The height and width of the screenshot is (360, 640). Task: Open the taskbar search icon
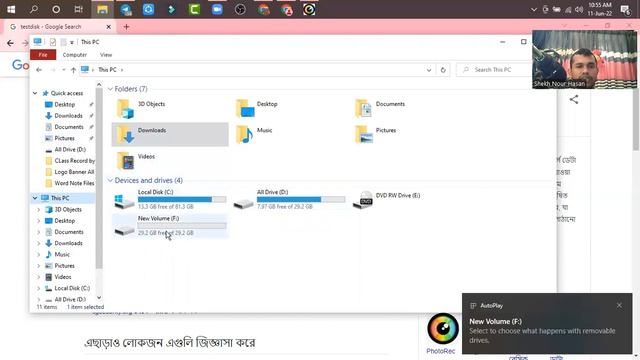point(33,9)
